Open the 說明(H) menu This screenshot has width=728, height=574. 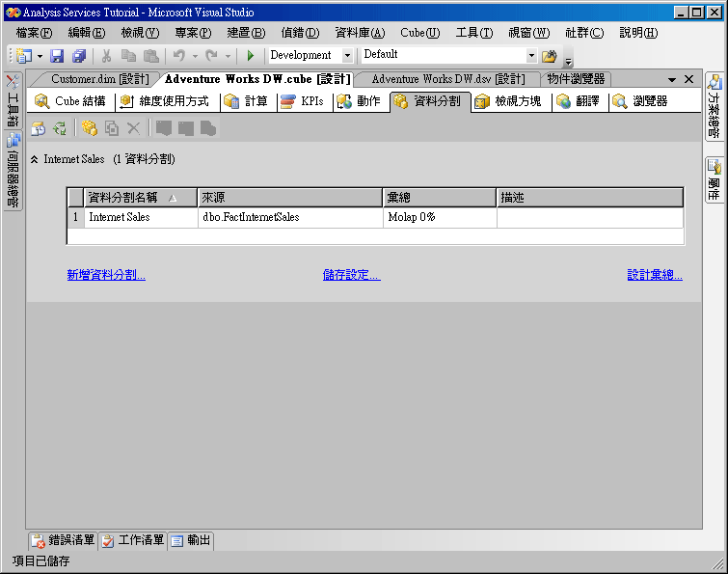tap(638, 33)
